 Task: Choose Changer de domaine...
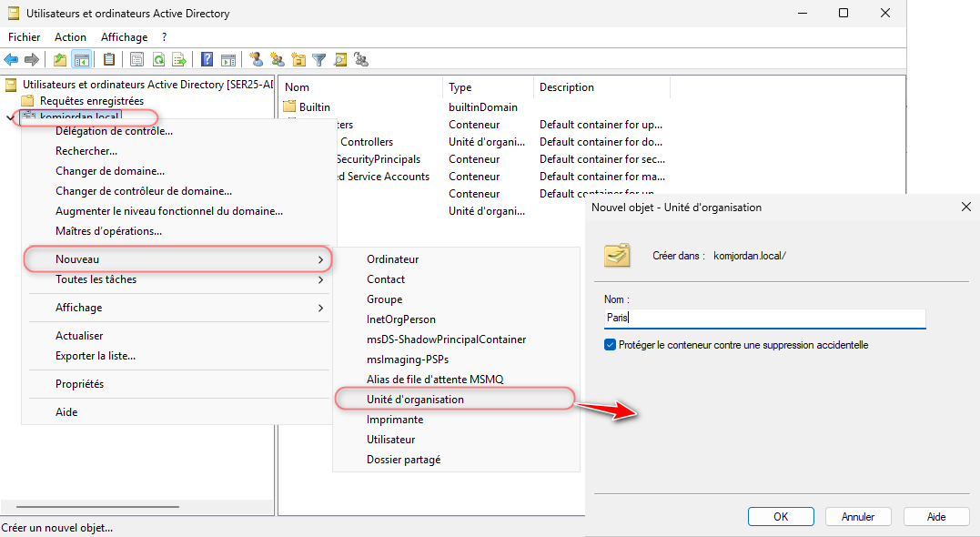coord(110,171)
